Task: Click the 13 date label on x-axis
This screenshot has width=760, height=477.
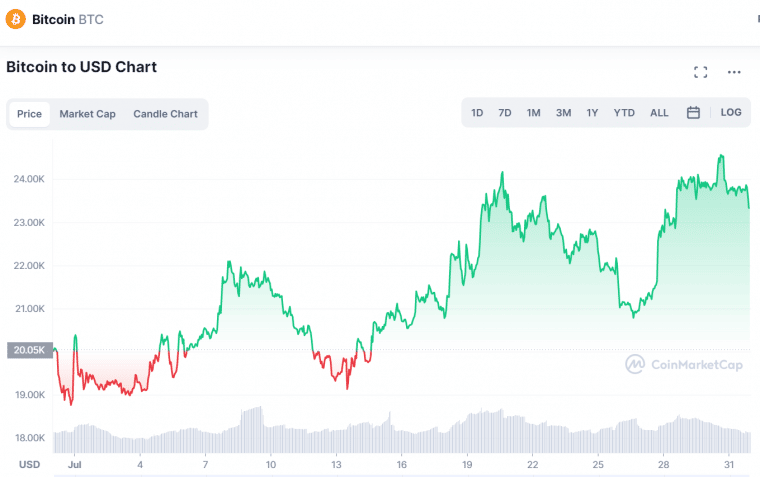Action: (x=336, y=464)
